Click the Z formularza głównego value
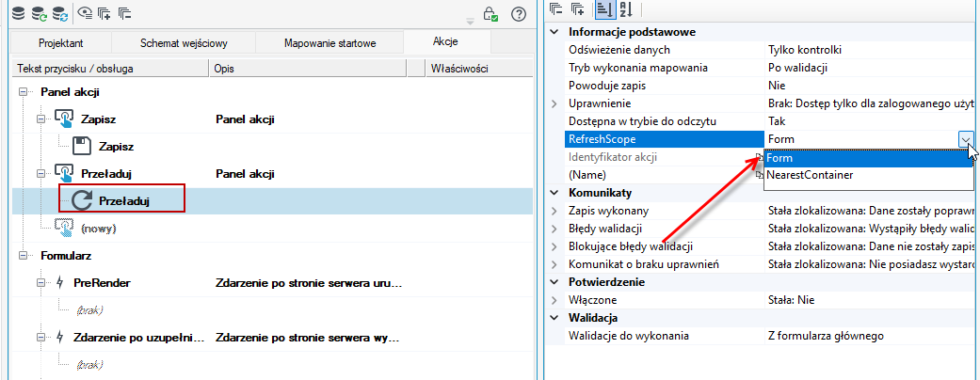 pos(872,336)
